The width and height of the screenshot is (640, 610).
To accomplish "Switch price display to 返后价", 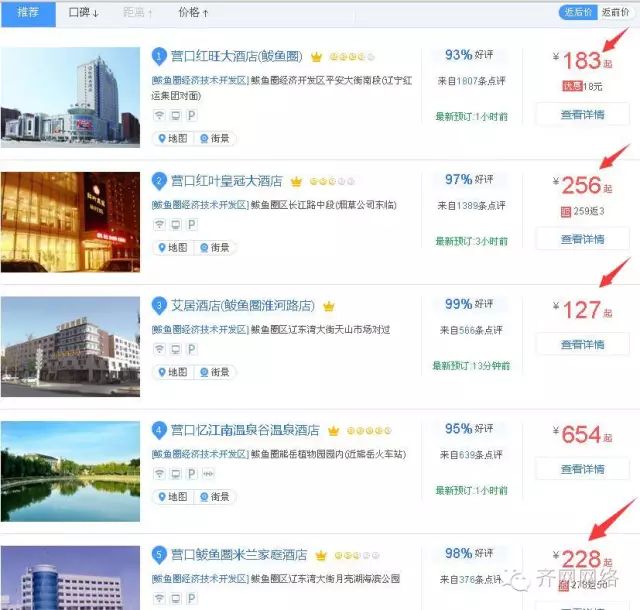I will coord(578,12).
